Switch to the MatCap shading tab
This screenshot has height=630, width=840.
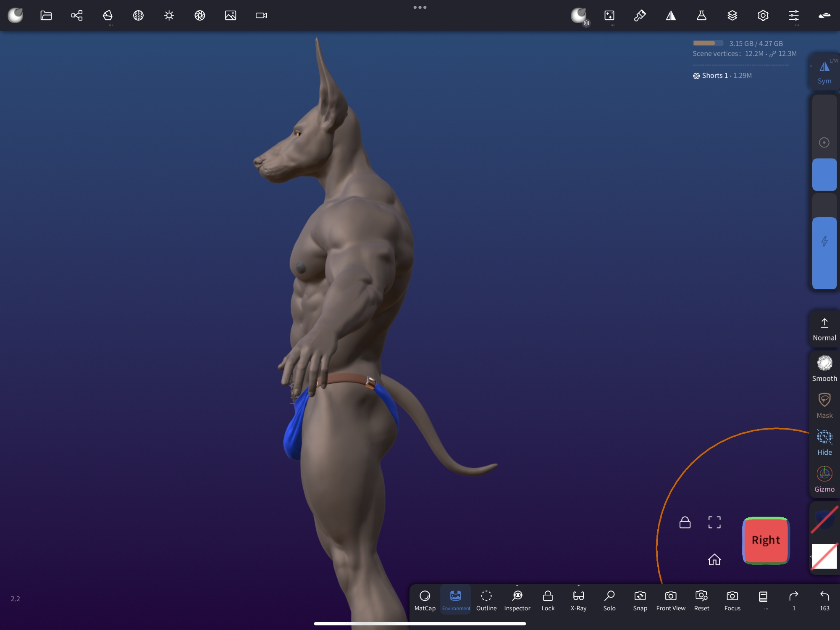tap(425, 600)
